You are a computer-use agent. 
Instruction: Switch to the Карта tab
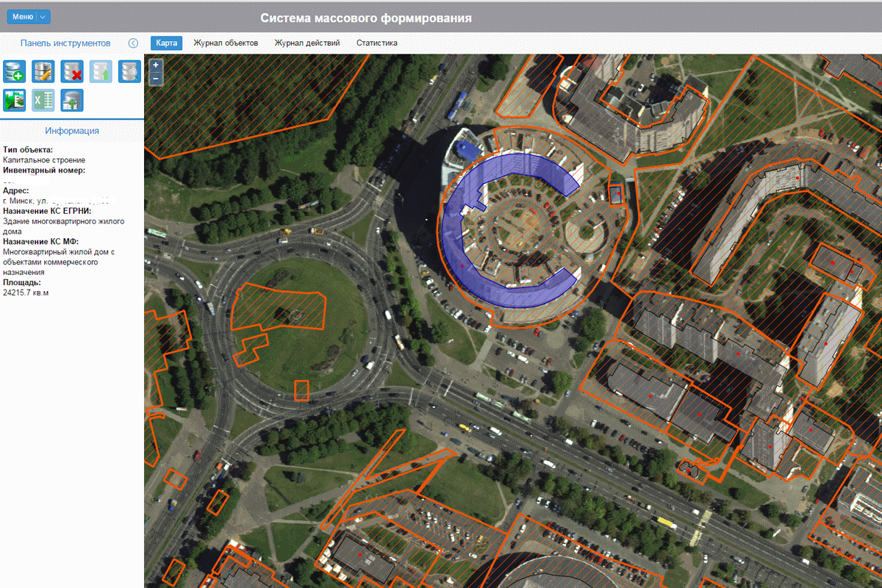tap(166, 43)
